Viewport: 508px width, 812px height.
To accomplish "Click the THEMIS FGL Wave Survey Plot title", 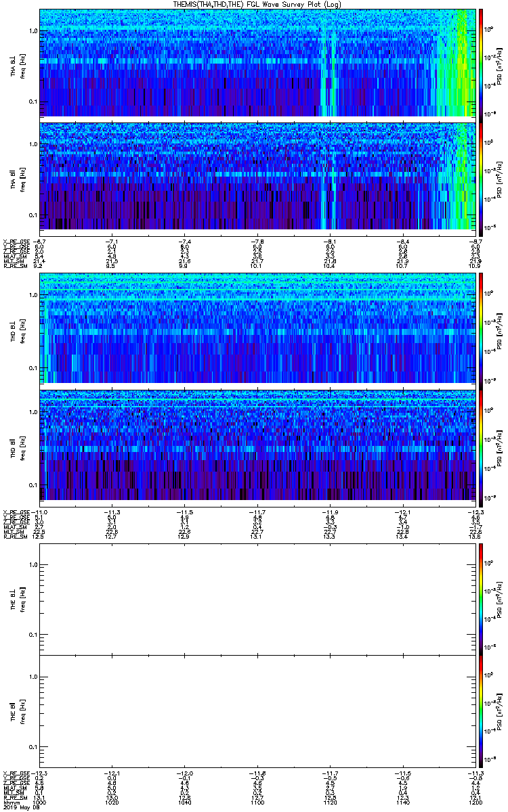I will [x=258, y=4].
